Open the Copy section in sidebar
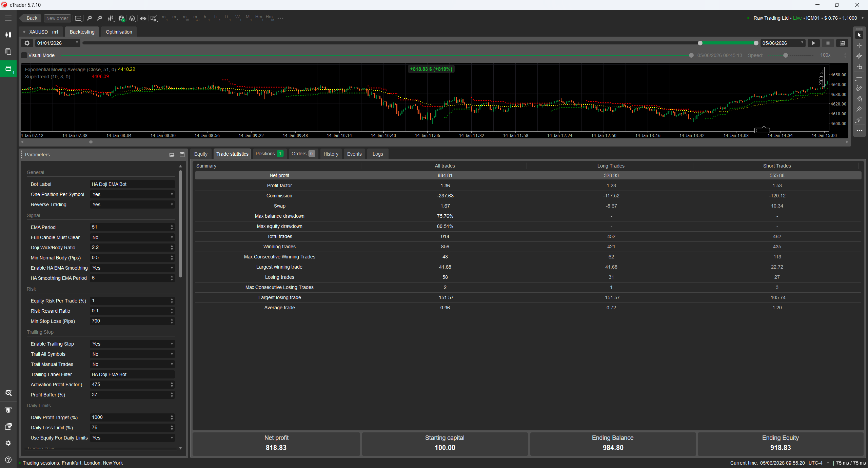The width and height of the screenshot is (868, 468). click(x=8, y=52)
